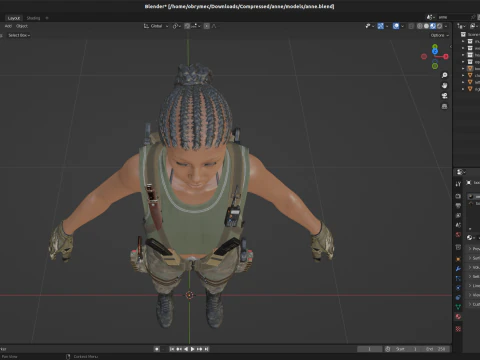480x360 pixels.
Task: Click the scene name field in top bar
Action: click(454, 17)
